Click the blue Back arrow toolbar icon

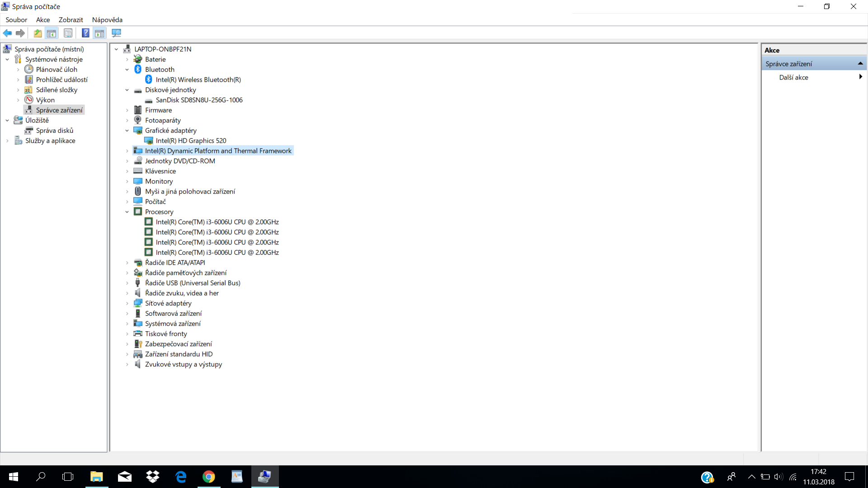pyautogui.click(x=7, y=33)
